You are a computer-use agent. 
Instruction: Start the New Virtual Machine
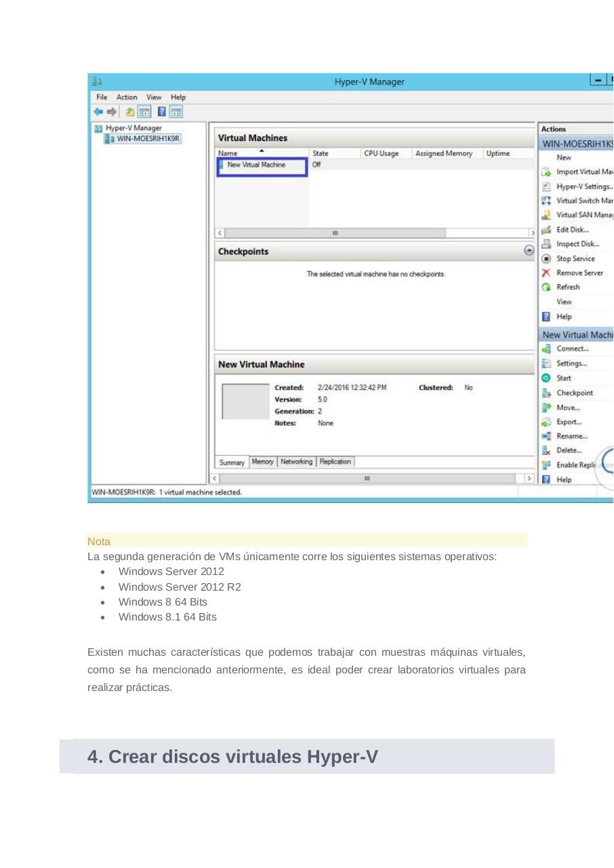(x=562, y=378)
